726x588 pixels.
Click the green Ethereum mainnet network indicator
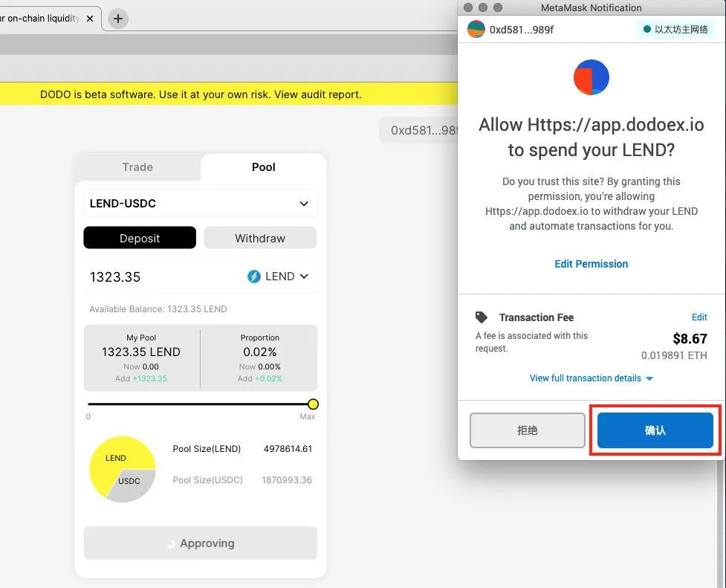(676, 30)
